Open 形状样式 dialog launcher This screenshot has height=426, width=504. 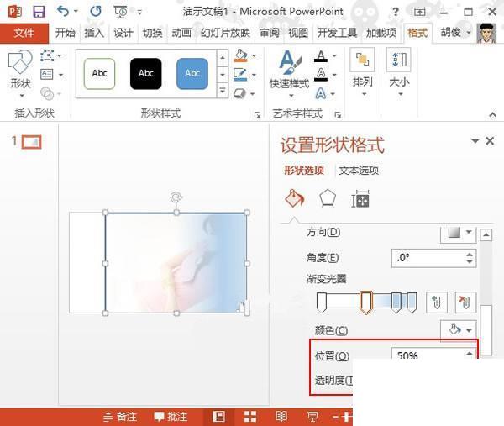coord(257,114)
